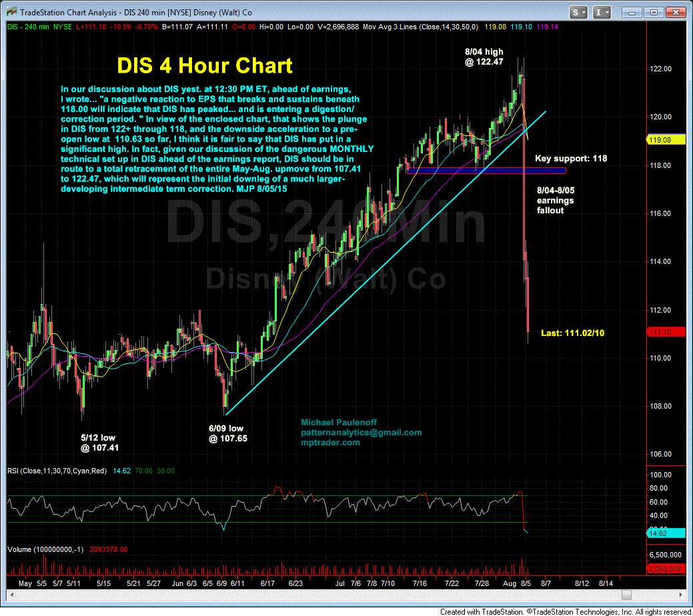Click the 'Jul' label on the date axis
The height and width of the screenshot is (616, 693).
(x=340, y=583)
